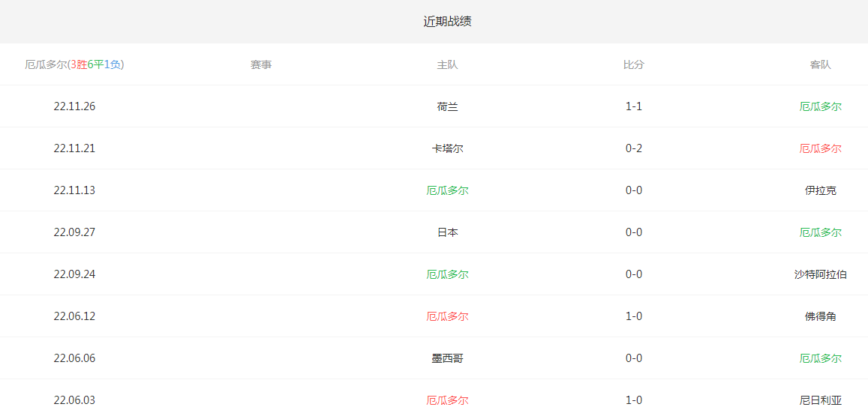This screenshot has height=416, width=868.
Task: Open the 尼日利亚 away team link
Action: pyautogui.click(x=820, y=400)
